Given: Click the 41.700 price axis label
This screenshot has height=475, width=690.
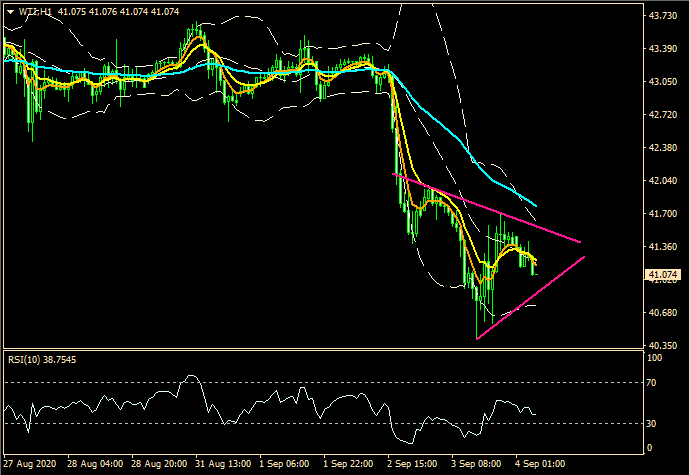Looking at the screenshot, I should [x=664, y=214].
